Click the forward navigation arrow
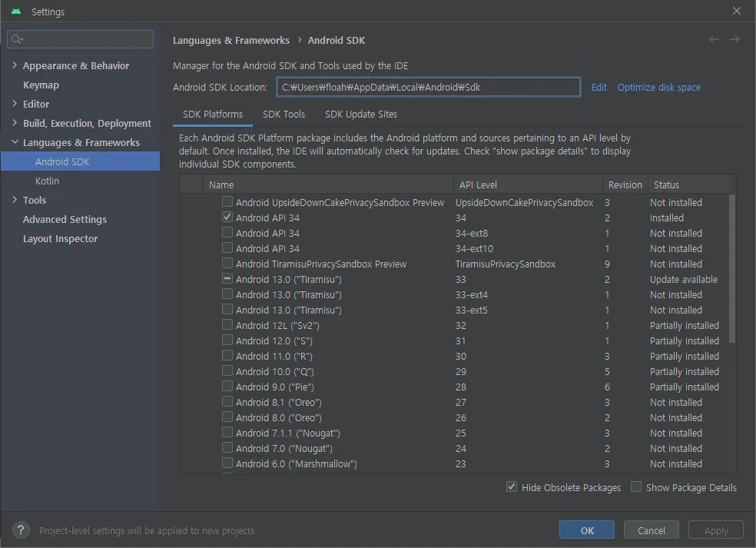The height and width of the screenshot is (548, 756). (x=735, y=40)
